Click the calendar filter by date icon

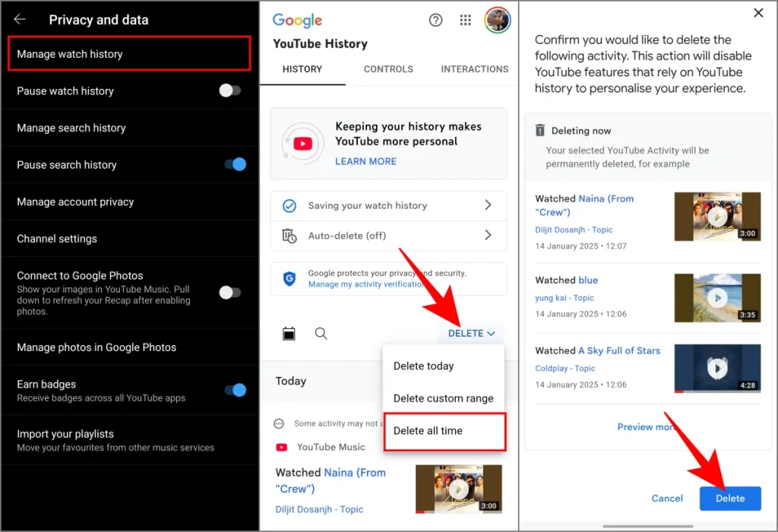tap(289, 334)
